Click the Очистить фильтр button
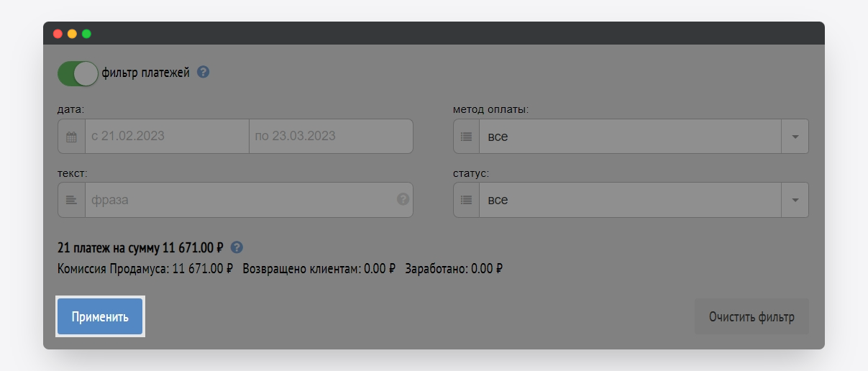The image size is (868, 371). click(751, 316)
